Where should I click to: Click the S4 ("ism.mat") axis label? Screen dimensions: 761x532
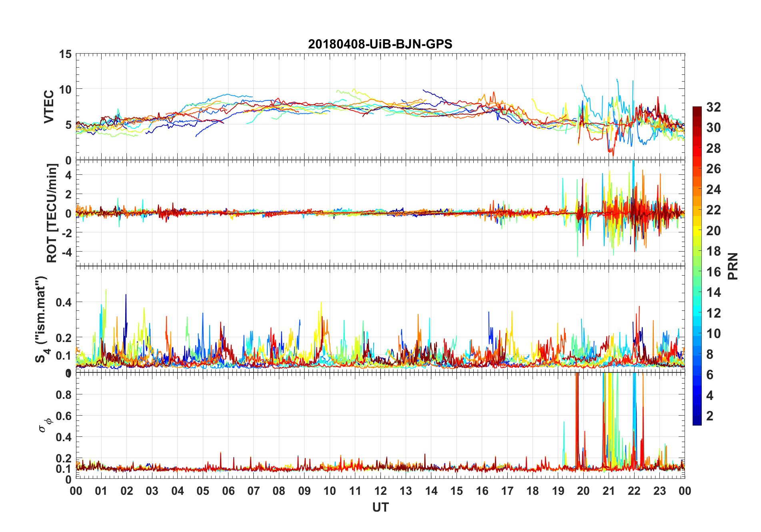[x=41, y=320]
